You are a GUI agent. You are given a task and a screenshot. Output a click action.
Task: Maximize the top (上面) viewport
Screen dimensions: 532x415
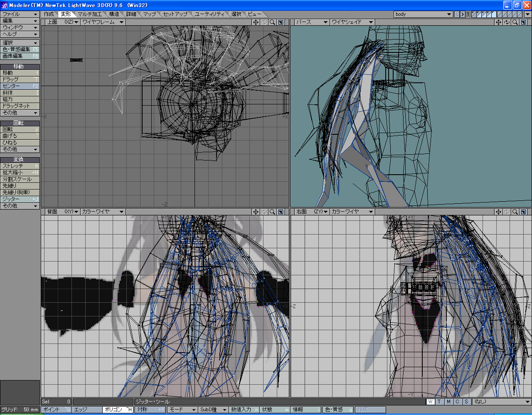point(281,22)
